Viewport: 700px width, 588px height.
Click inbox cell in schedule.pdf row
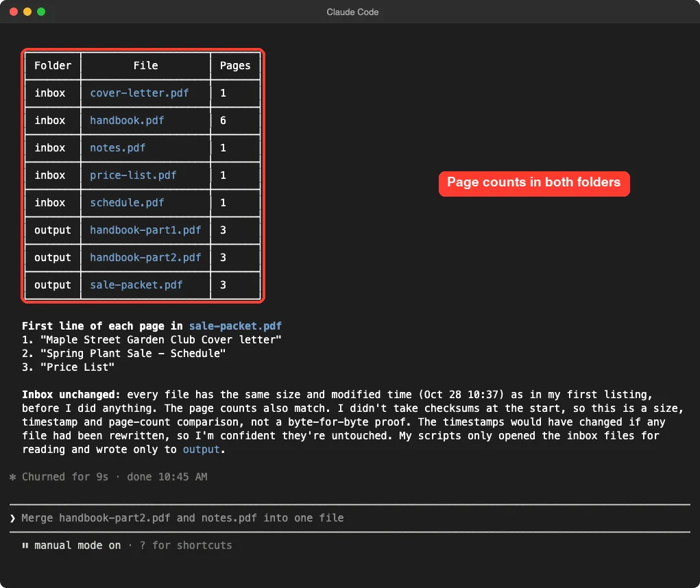coord(50,203)
